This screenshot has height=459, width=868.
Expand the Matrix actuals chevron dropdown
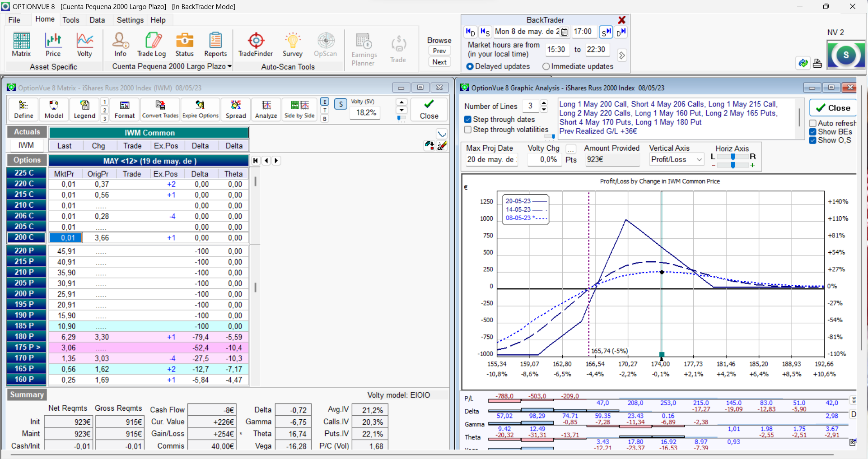point(442,134)
